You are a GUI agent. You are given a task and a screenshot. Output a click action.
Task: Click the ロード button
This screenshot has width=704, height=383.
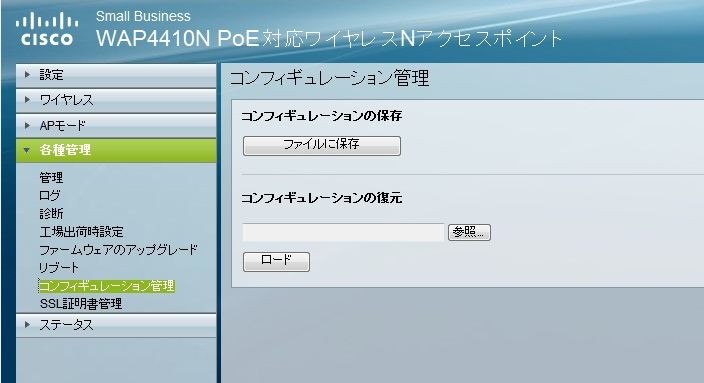[x=276, y=261]
